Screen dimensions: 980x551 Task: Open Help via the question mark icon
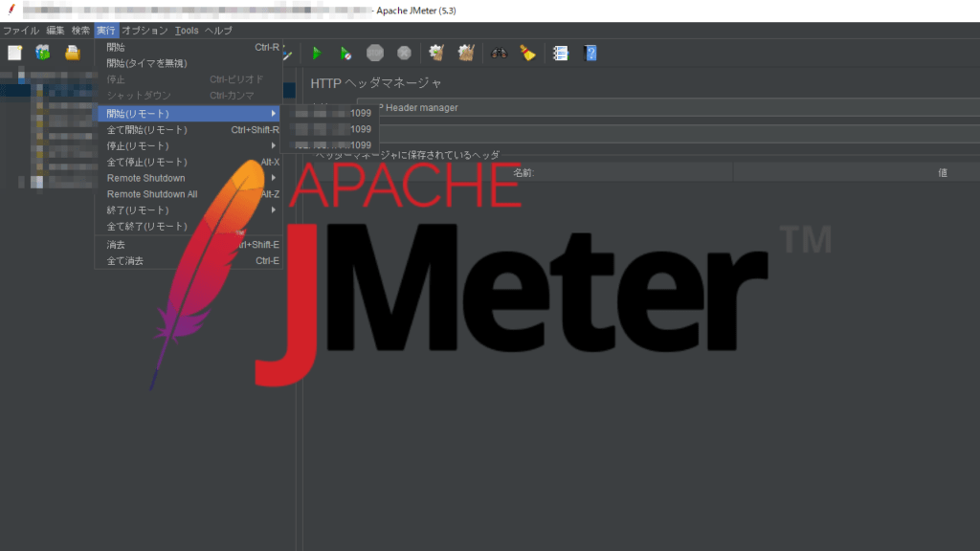[590, 54]
